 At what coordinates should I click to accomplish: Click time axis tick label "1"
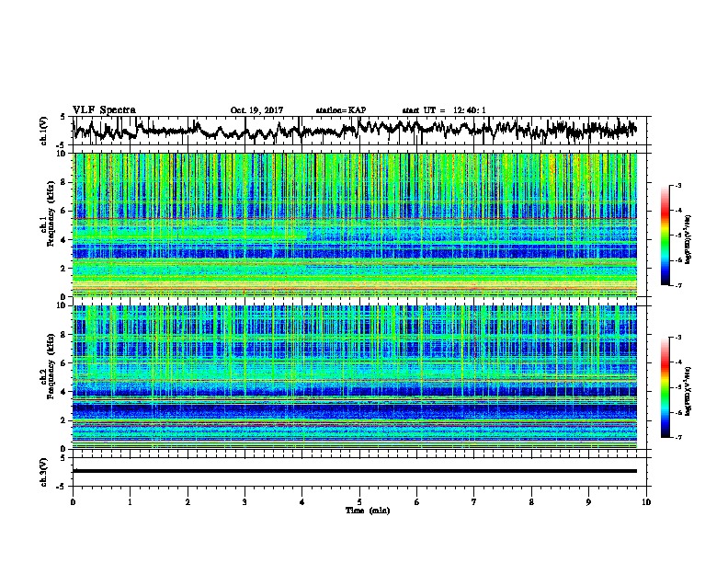point(131,502)
